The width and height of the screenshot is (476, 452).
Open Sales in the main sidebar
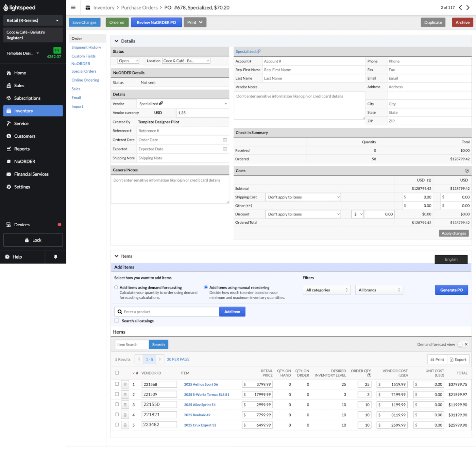coord(33,85)
